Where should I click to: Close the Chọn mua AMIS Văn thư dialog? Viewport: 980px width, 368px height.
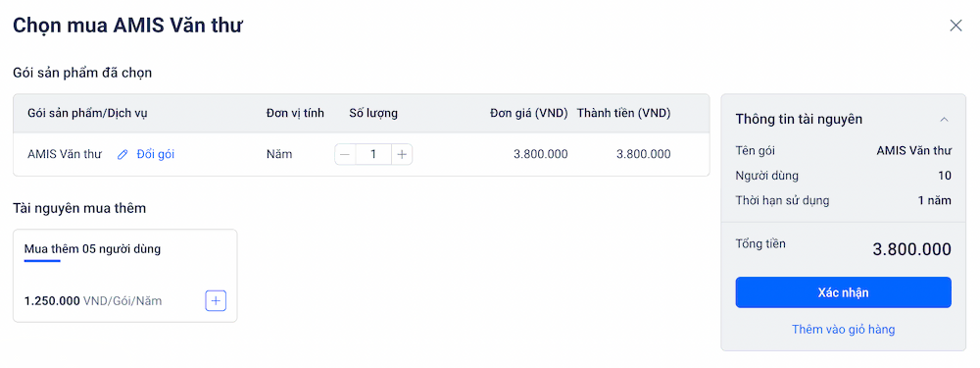click(955, 26)
